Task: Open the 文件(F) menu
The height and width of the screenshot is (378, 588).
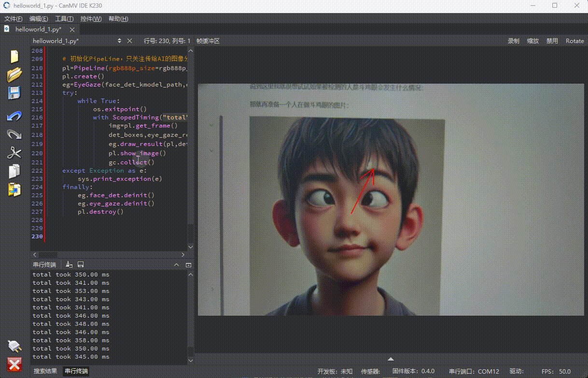Action: (x=14, y=19)
